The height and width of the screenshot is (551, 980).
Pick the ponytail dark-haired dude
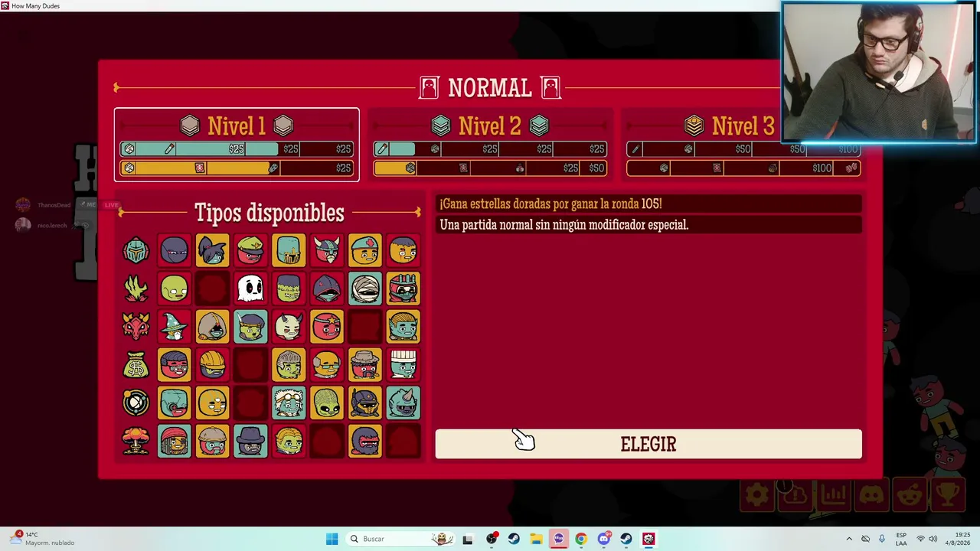(213, 250)
